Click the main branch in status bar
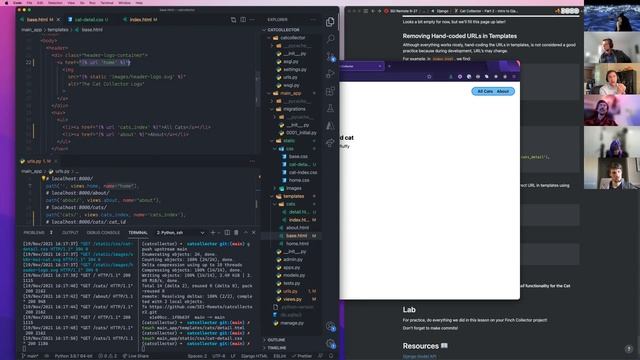This screenshot has width=640, height=360. point(30,356)
